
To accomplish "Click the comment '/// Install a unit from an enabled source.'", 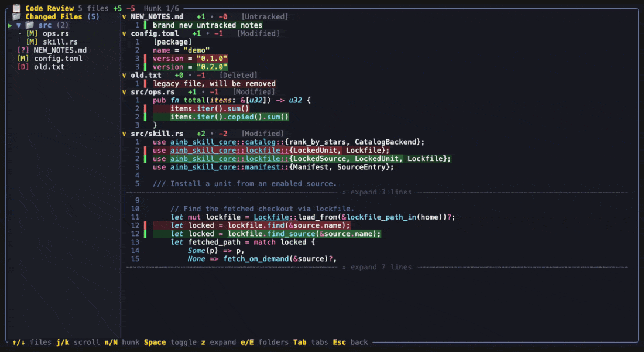I will click(x=245, y=183).
